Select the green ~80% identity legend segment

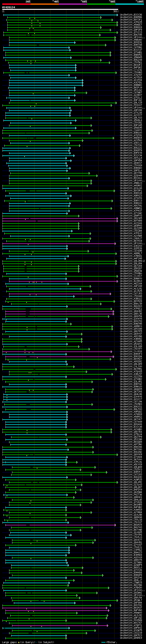[x=101, y=4]
